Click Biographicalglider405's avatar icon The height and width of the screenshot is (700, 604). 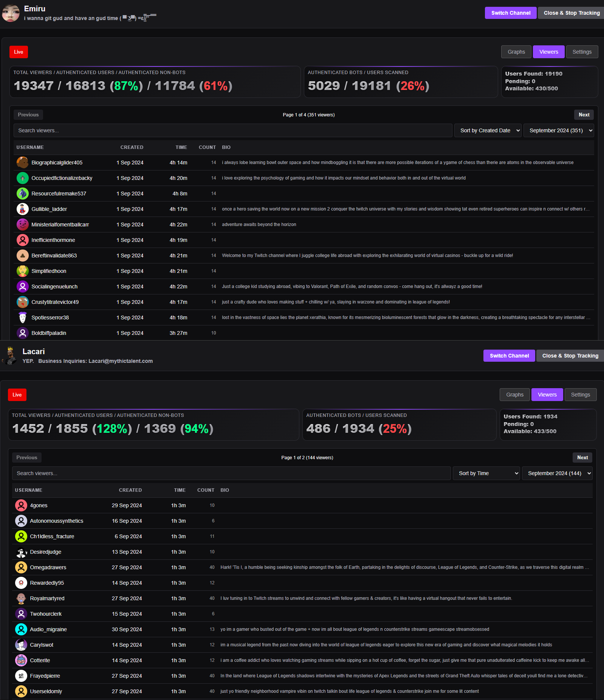tap(23, 163)
